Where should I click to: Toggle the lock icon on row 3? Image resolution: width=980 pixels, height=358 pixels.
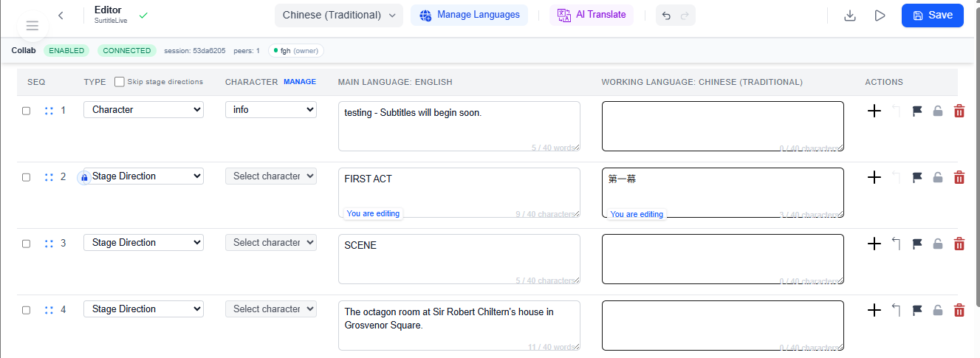[938, 244]
